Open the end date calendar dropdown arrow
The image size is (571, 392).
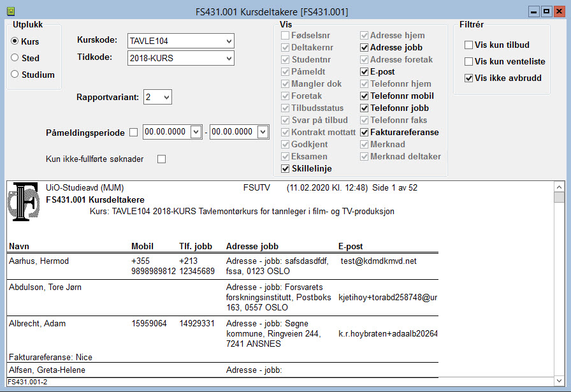point(263,132)
